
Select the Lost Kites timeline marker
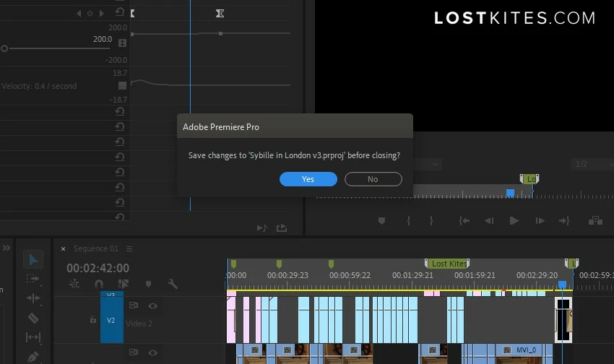(447, 264)
